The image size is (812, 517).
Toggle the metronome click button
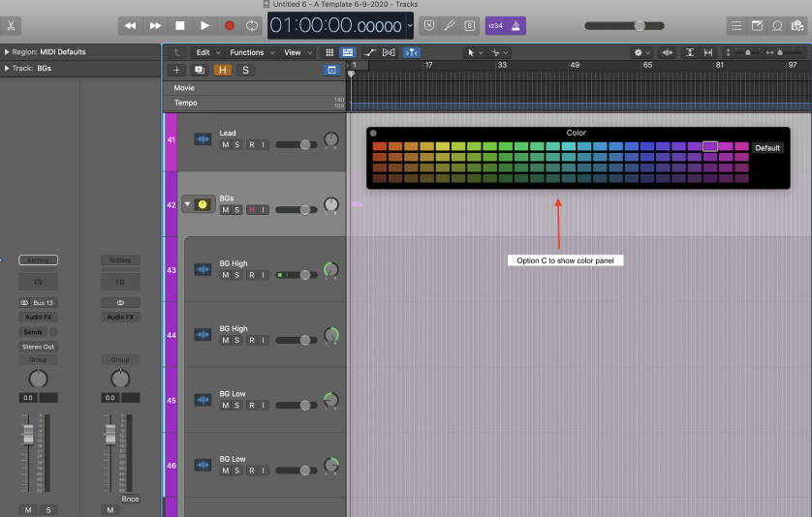point(515,26)
